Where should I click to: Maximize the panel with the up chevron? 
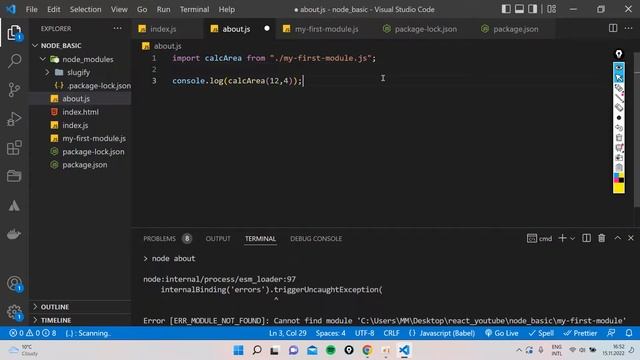point(618,238)
